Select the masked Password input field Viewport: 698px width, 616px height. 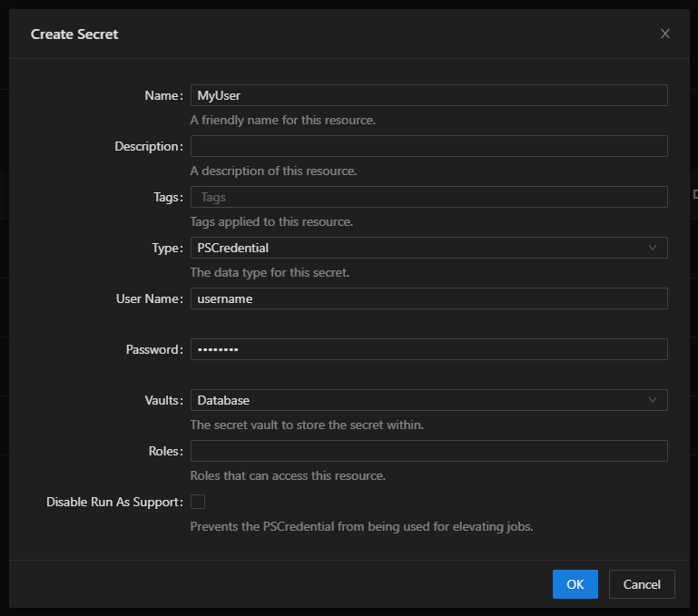pos(428,349)
